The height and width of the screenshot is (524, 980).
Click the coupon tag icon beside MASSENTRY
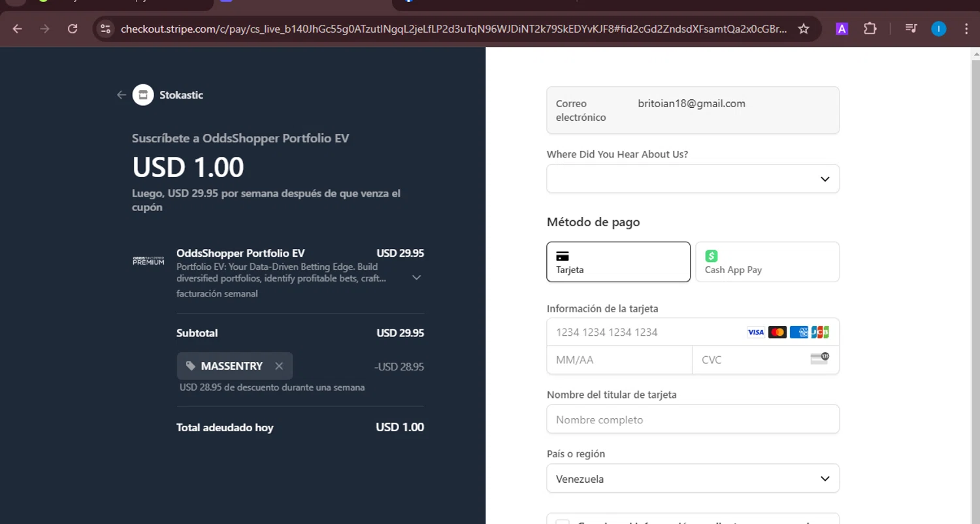tap(190, 366)
